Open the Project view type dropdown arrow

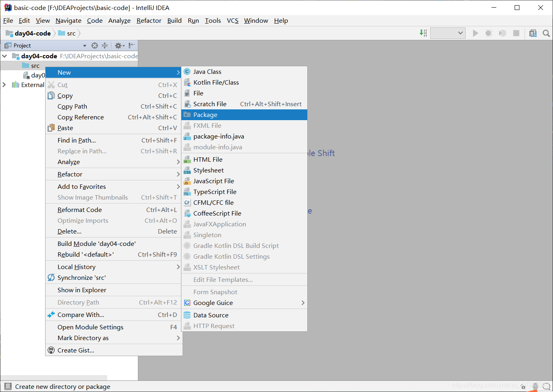pyautogui.click(x=84, y=46)
